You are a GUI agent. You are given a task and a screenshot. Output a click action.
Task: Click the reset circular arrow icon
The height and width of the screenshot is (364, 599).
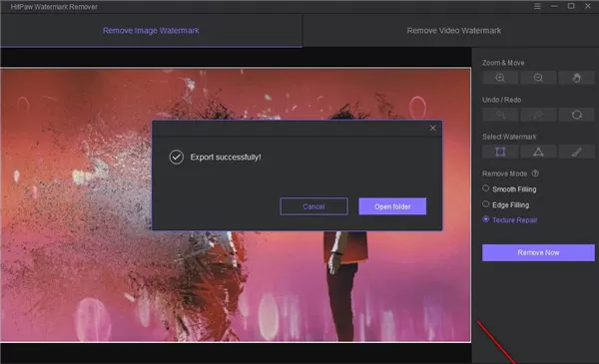point(576,115)
